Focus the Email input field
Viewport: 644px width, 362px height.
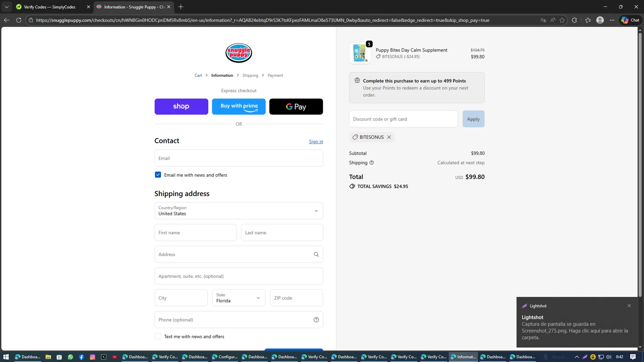[x=239, y=158]
